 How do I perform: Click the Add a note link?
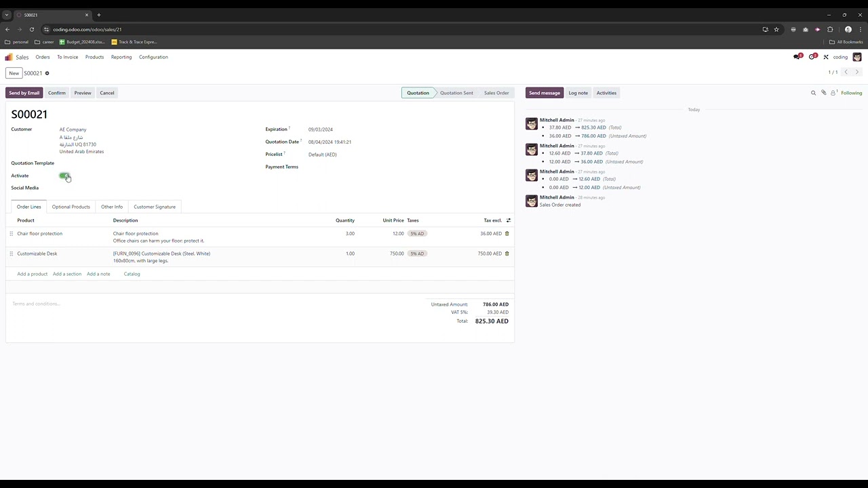[98, 274]
